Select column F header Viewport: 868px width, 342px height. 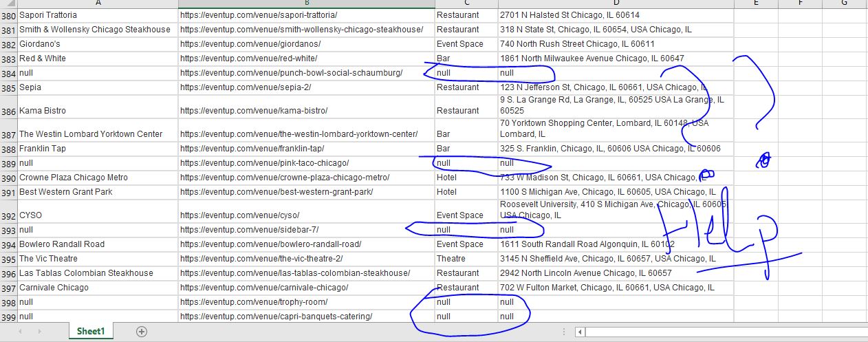tap(800, 3)
